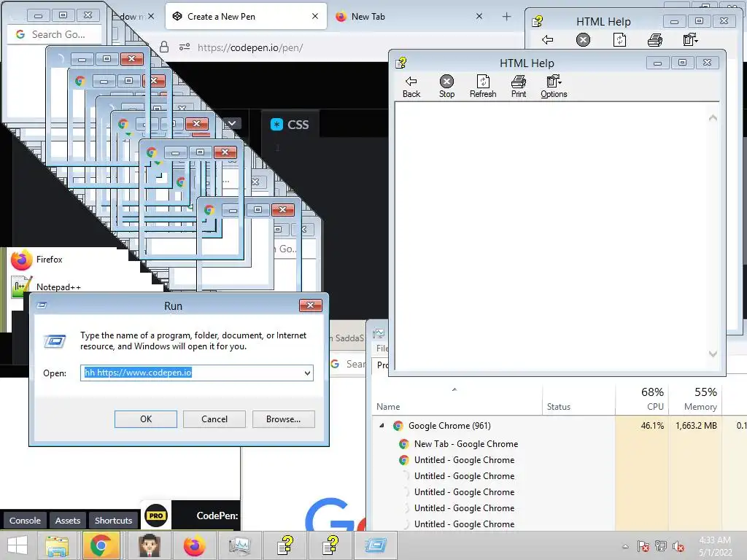Click OK in the Run dialog

coord(146,419)
